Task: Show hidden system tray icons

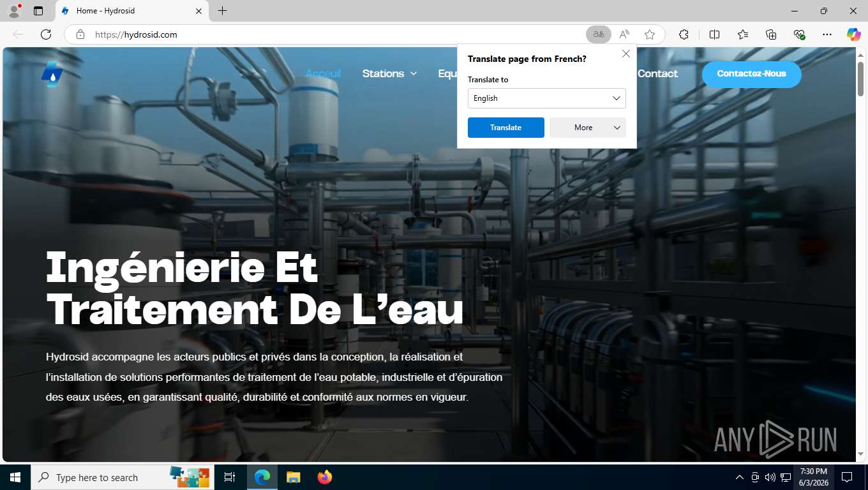Action: click(x=740, y=477)
